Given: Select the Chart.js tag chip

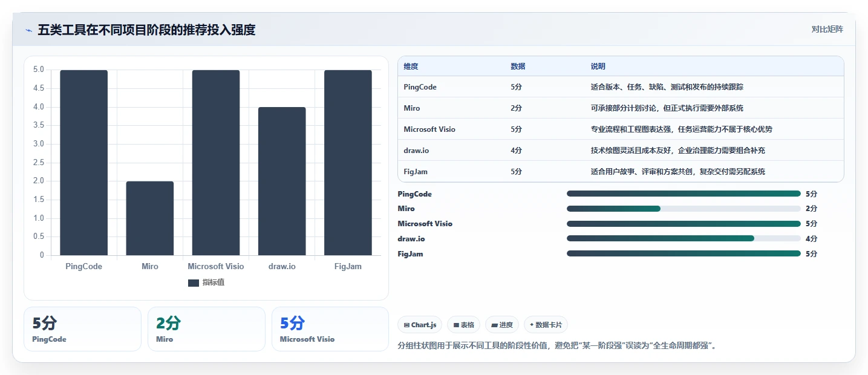Looking at the screenshot, I should (420, 325).
